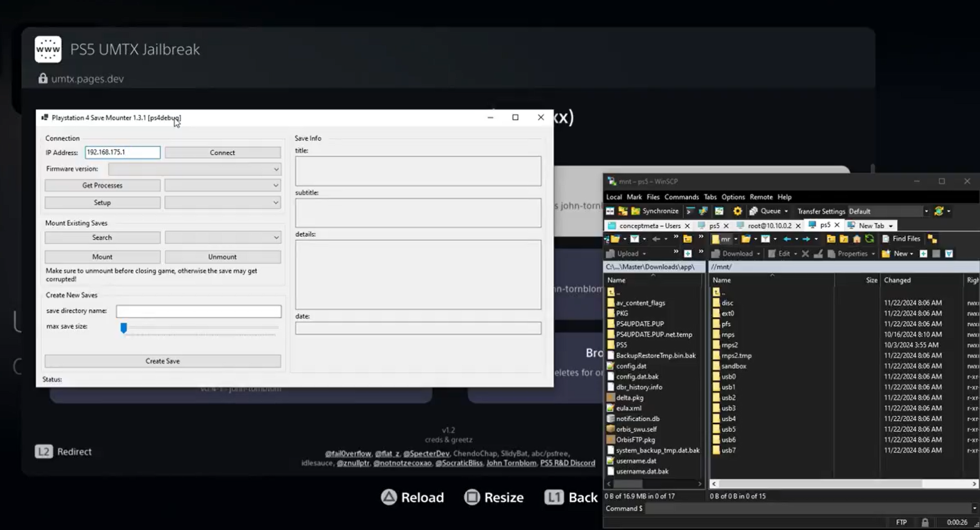This screenshot has height=530, width=980.
Task: Expand the Download button dropdown arrow
Action: point(759,253)
